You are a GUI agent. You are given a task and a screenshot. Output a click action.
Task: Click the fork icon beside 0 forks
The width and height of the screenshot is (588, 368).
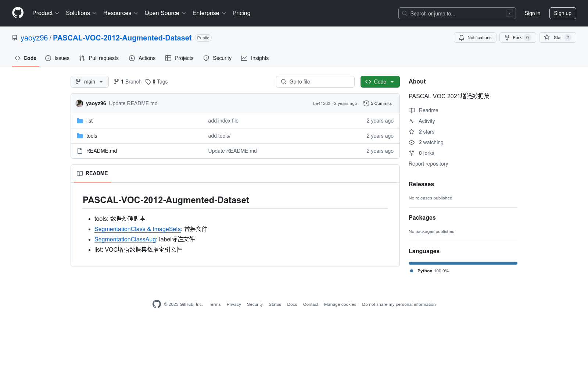pyautogui.click(x=412, y=153)
